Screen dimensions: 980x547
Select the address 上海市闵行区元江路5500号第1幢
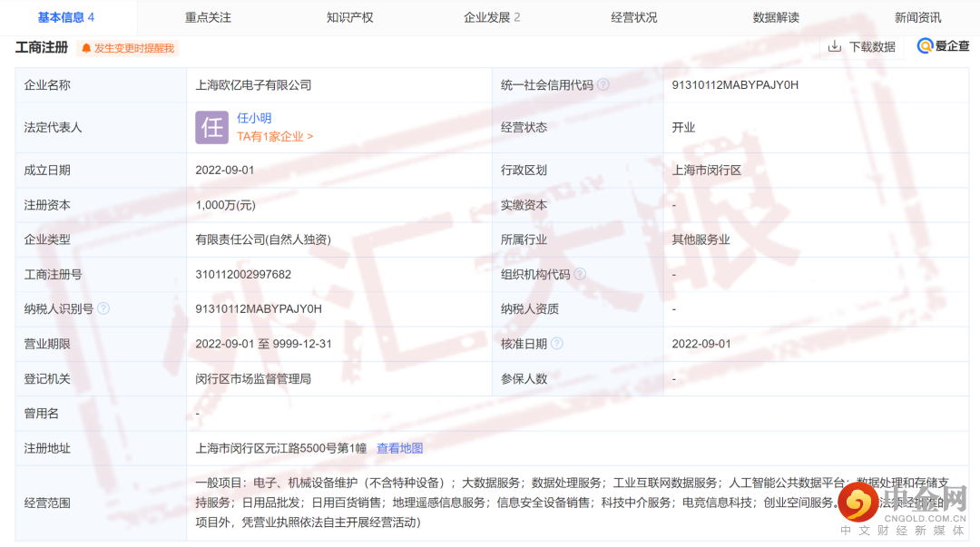point(281,448)
